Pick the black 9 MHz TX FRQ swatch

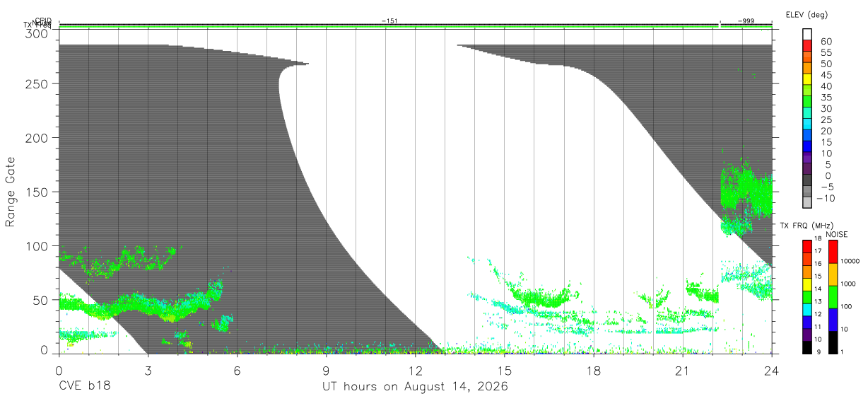[807, 347]
